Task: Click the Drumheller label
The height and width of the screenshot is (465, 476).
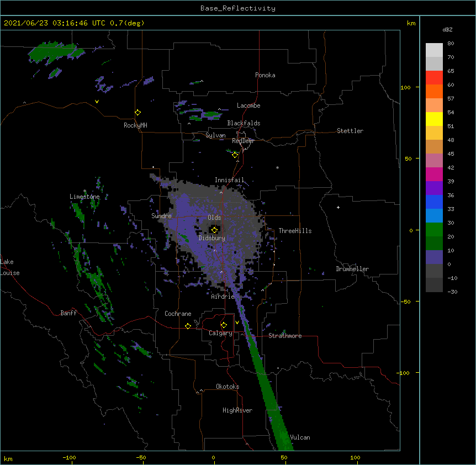Action: 352,269
